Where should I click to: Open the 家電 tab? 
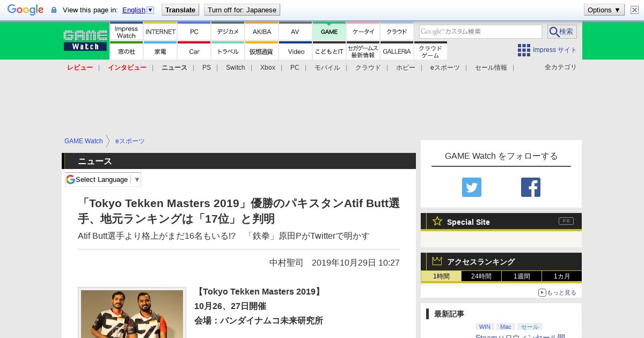pos(160,51)
